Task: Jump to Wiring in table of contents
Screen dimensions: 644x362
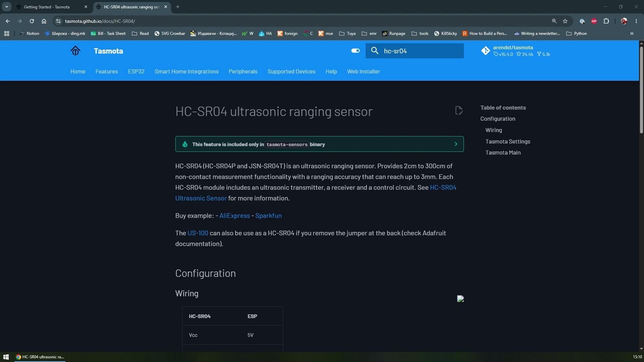Action: point(494,130)
